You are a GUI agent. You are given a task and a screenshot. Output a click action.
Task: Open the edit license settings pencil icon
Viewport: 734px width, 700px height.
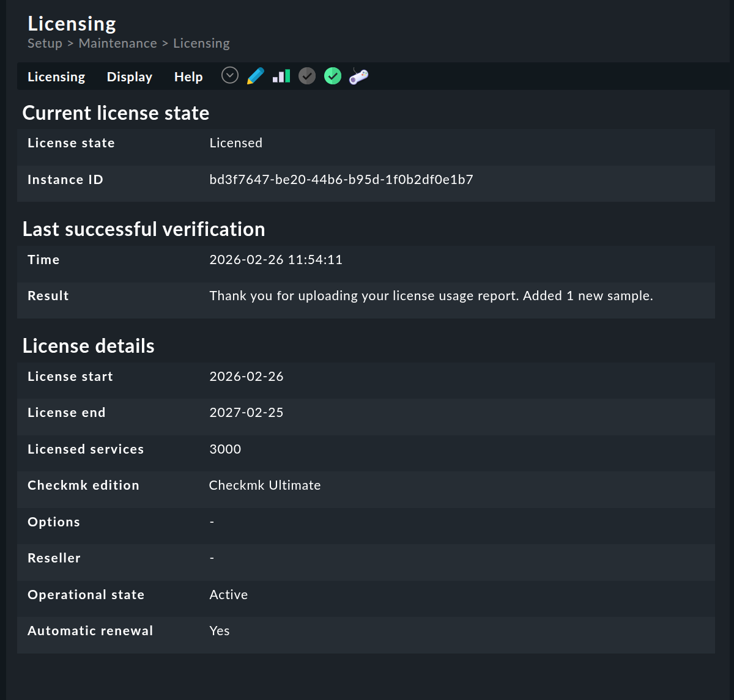click(255, 75)
